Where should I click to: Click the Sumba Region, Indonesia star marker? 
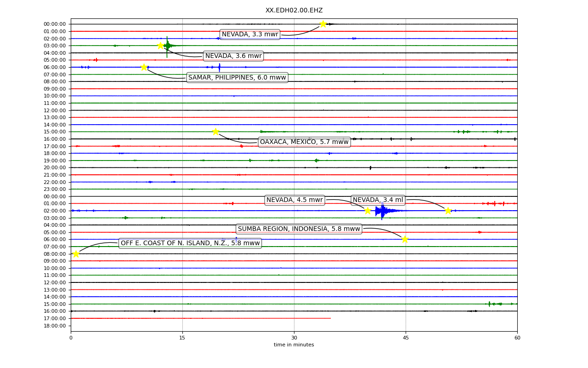(405, 239)
